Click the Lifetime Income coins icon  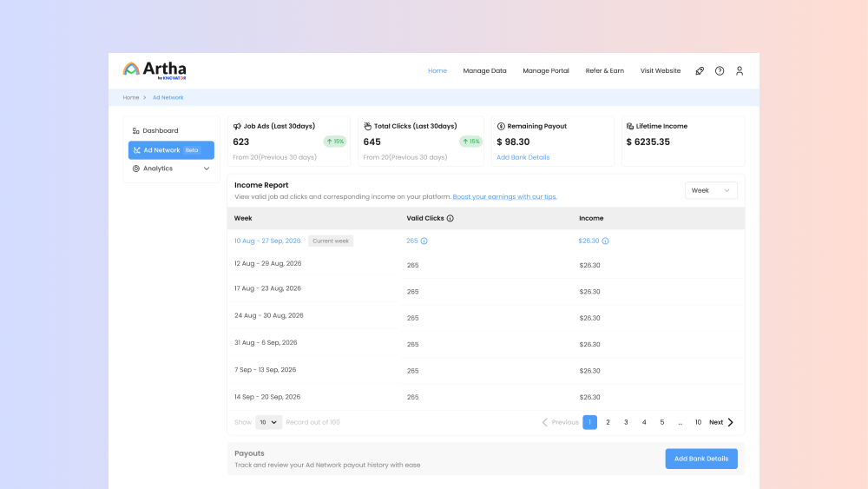[x=630, y=126]
